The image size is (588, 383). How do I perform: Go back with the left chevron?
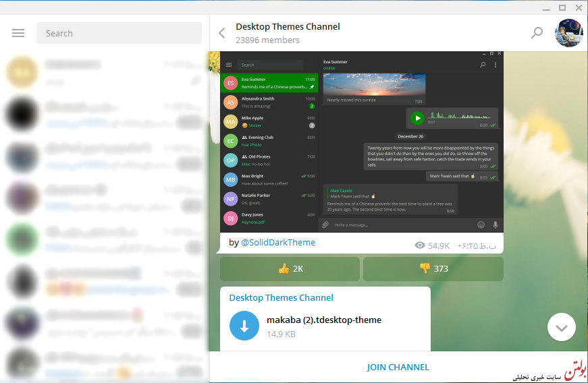tap(222, 33)
